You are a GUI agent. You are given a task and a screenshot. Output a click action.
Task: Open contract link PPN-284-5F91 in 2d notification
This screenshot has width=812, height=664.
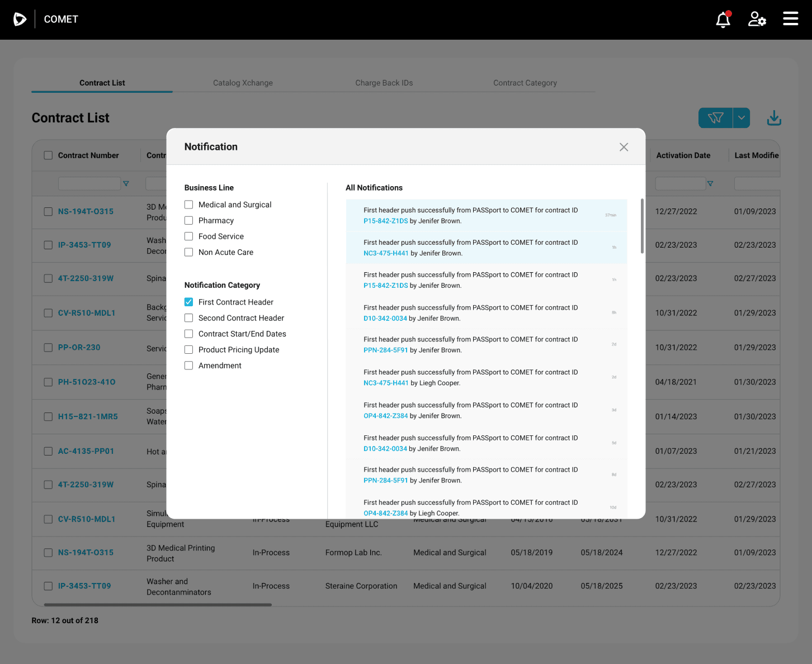click(x=386, y=350)
